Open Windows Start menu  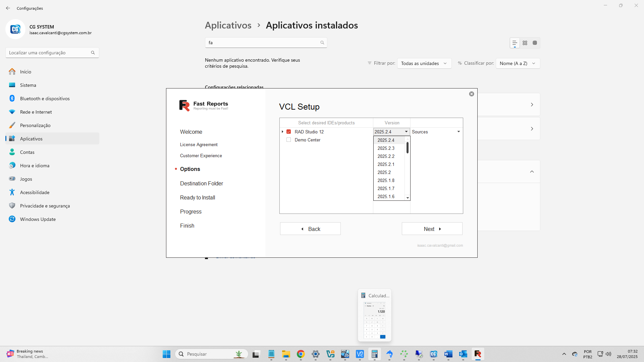167,354
